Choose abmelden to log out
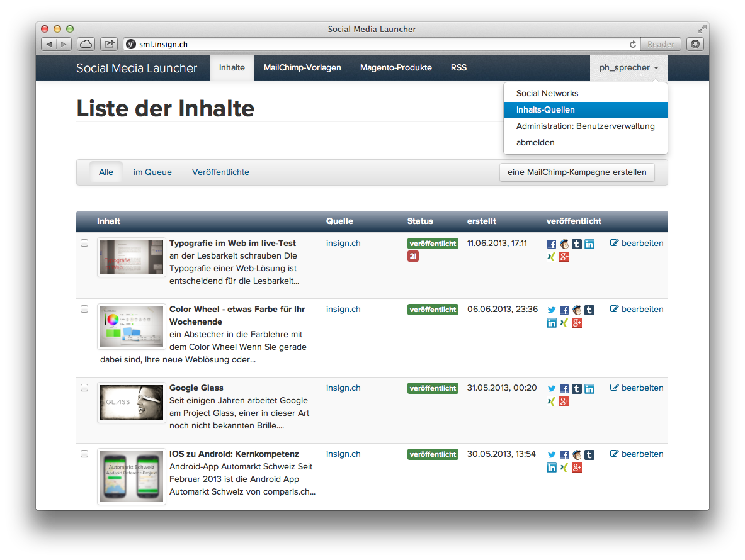 (586, 142)
